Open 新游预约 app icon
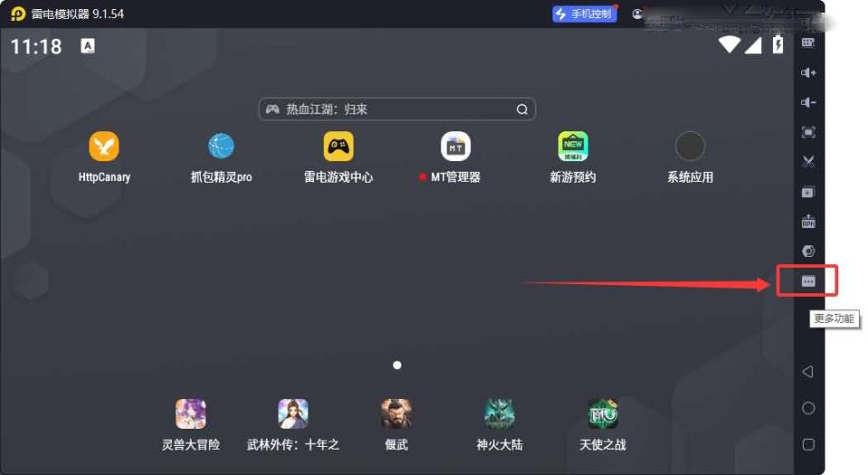This screenshot has width=868, height=475. pyautogui.click(x=572, y=147)
